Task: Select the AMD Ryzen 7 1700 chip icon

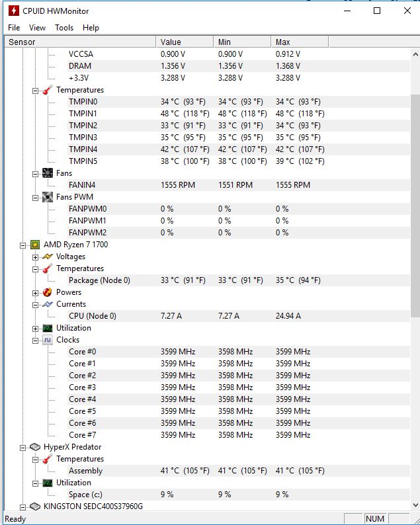Action: point(35,245)
